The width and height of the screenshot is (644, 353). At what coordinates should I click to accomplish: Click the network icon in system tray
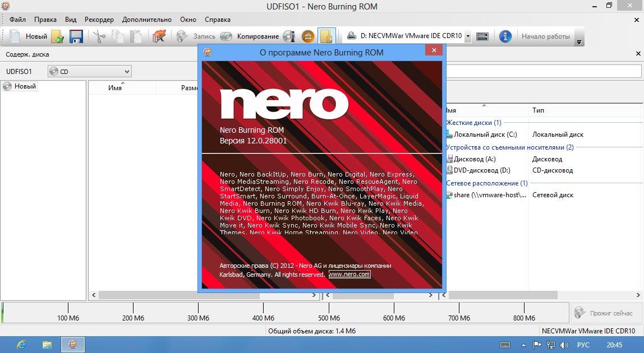[551, 345]
